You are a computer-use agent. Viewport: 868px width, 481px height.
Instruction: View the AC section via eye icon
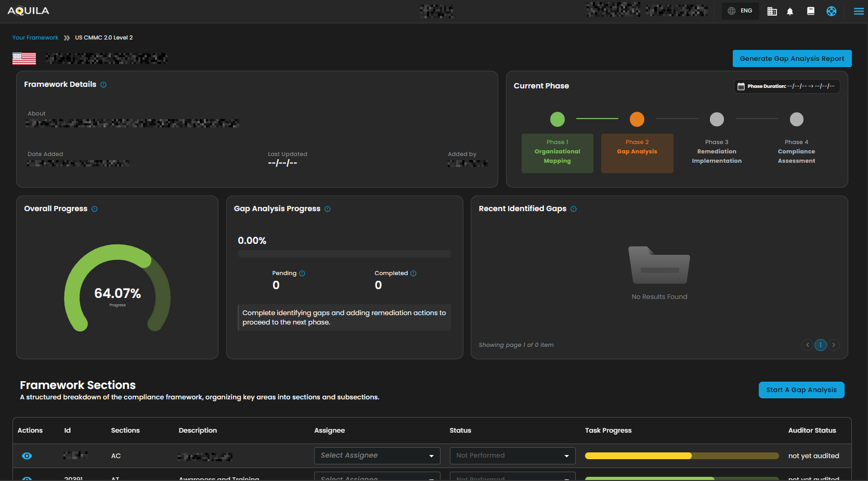pos(27,456)
